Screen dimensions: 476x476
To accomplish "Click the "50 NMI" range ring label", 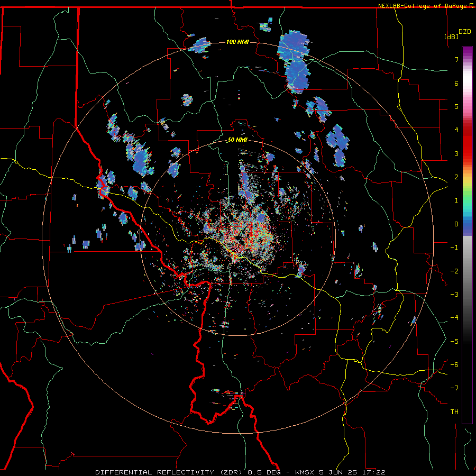I will pyautogui.click(x=237, y=140).
